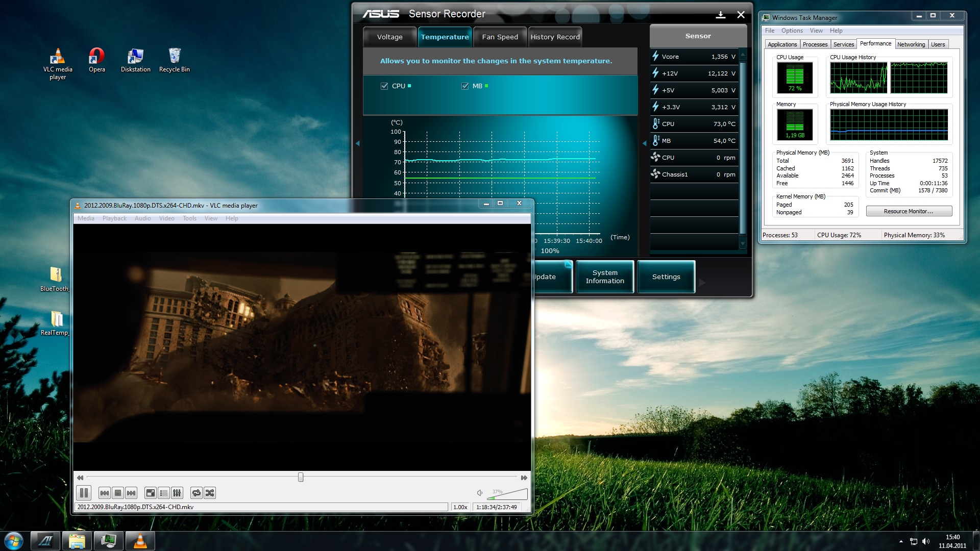The height and width of the screenshot is (551, 980).
Task: Select the MB temperature sensor row
Action: (x=694, y=141)
